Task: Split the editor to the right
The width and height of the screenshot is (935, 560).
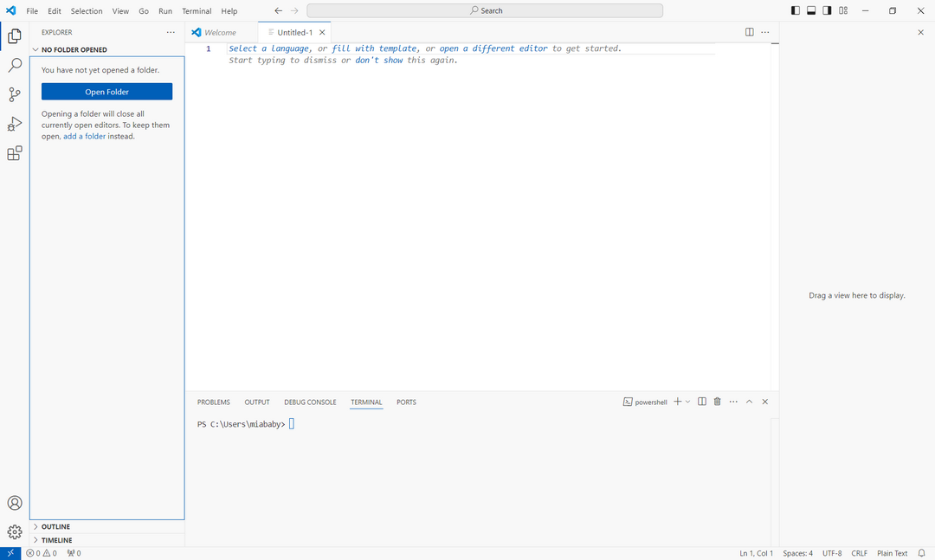Action: (750, 32)
